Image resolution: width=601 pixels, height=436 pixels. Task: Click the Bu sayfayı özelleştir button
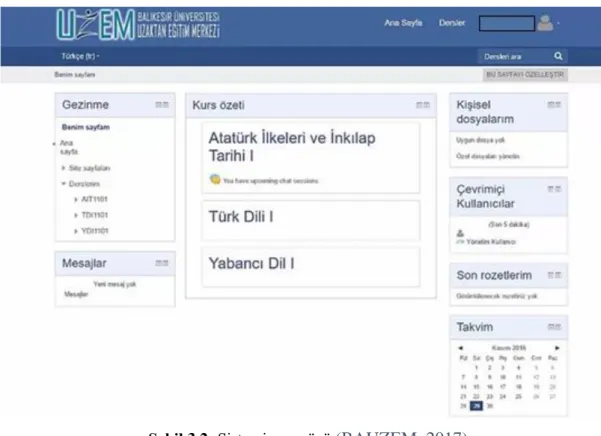coord(525,74)
